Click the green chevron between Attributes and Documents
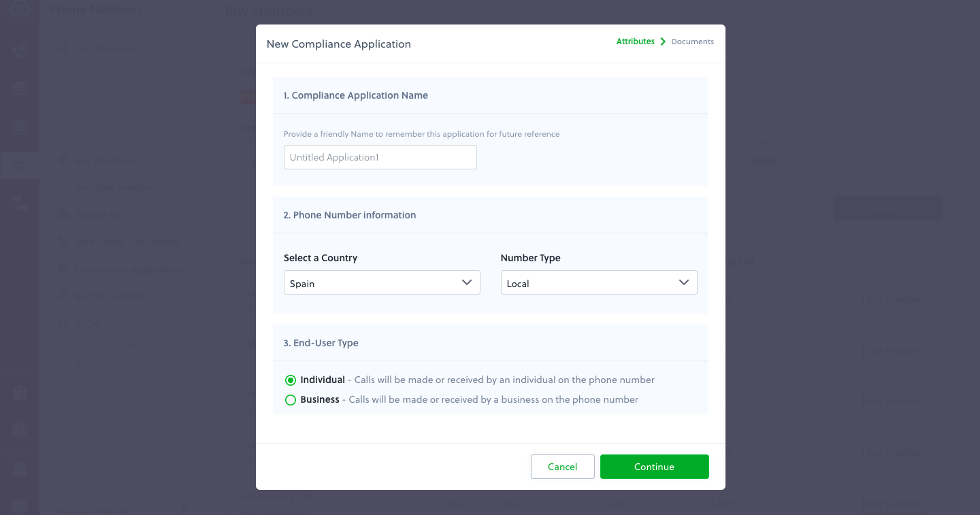This screenshot has width=980, height=515. [663, 41]
